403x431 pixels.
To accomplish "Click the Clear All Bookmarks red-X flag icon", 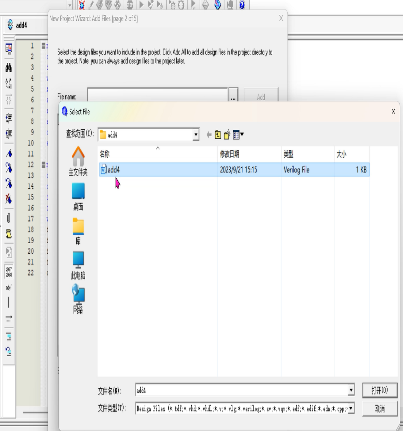I will click(x=9, y=199).
